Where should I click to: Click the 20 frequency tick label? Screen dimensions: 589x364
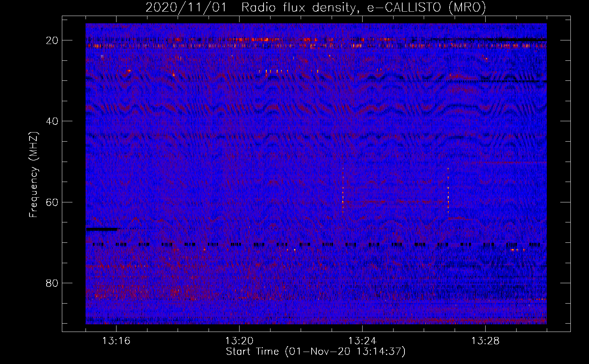coord(52,40)
